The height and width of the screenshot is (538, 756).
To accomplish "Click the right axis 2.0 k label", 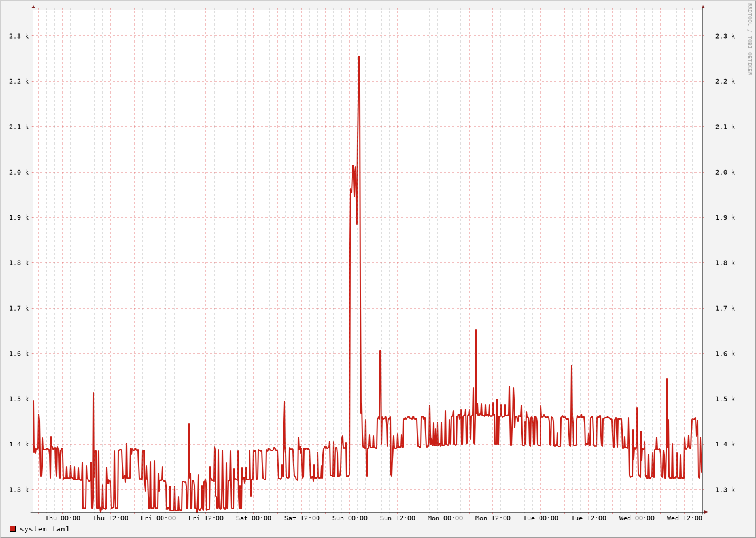I will click(x=725, y=172).
